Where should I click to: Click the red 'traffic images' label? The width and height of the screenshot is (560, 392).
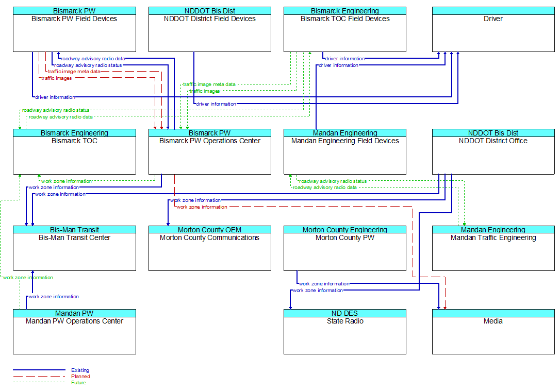[x=56, y=78]
